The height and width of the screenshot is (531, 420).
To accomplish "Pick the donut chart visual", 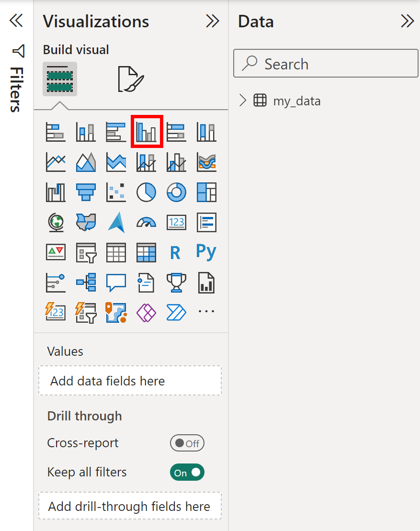I will 176,192.
